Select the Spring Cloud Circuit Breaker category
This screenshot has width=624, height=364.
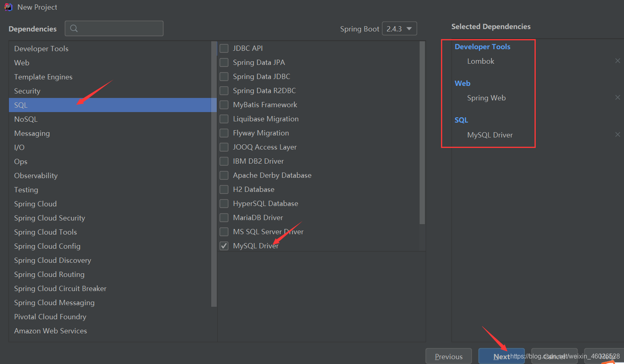110,288
